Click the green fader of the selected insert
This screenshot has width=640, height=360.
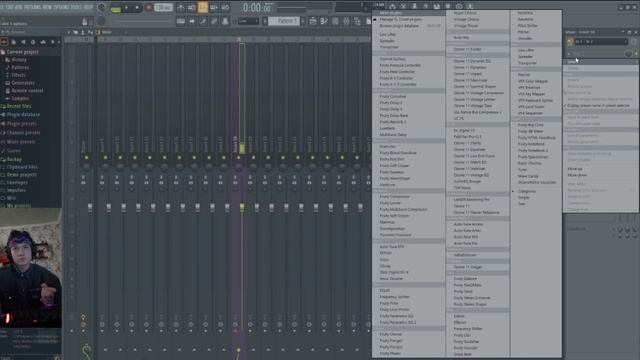coord(242,208)
